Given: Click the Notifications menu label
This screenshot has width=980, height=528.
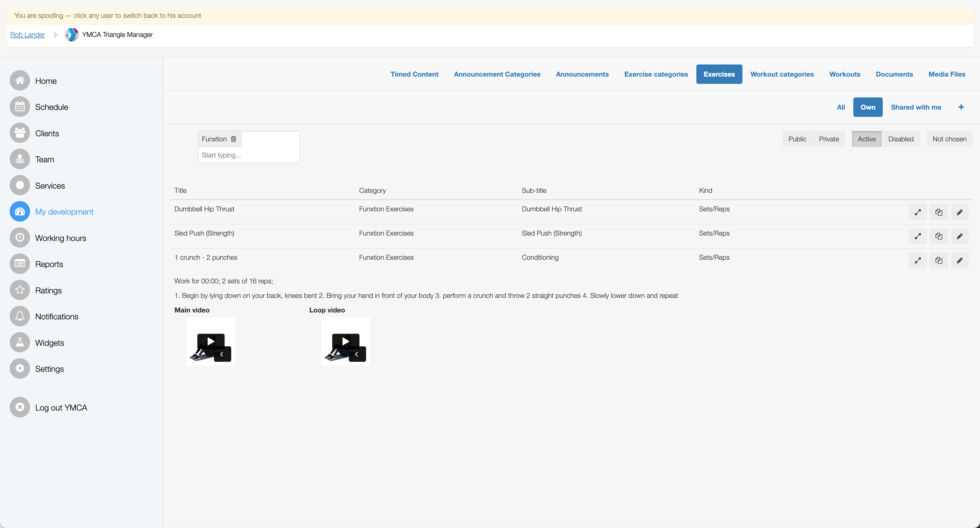Looking at the screenshot, I should [x=57, y=316].
